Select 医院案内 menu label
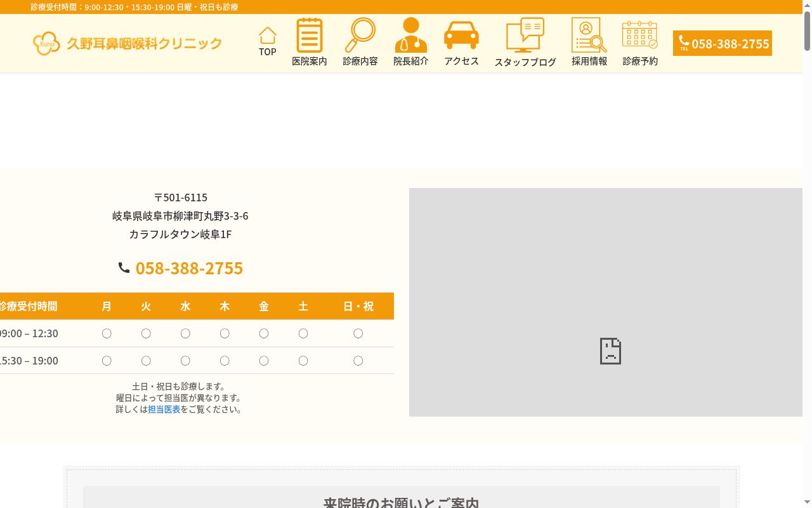Image resolution: width=812 pixels, height=508 pixels. tap(310, 62)
